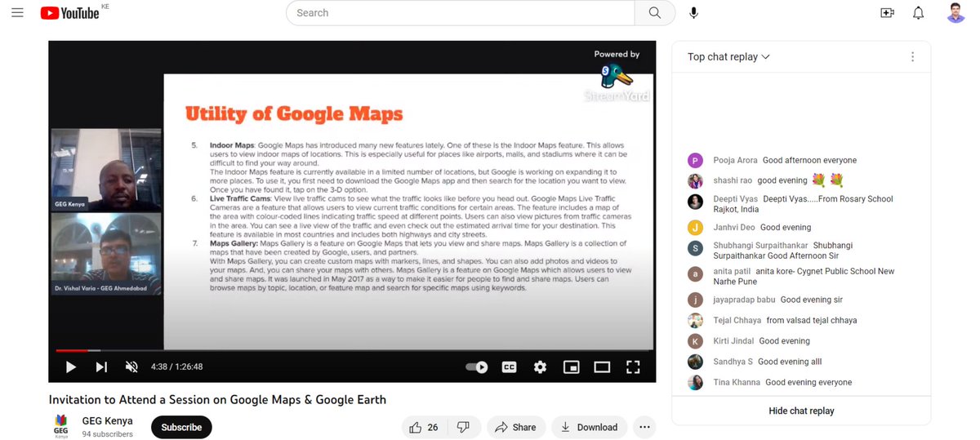Click shashi rao's chat avatar
Screen dimensions: 980x440
coord(695,180)
